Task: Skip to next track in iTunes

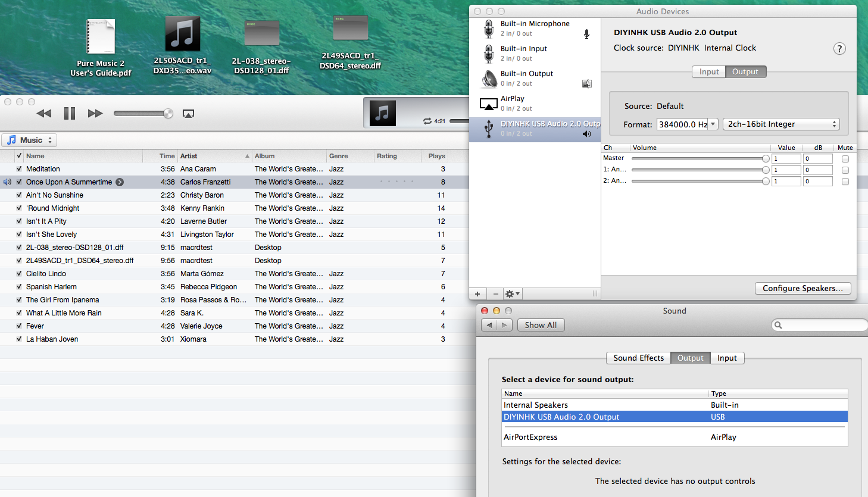Action: [x=95, y=113]
